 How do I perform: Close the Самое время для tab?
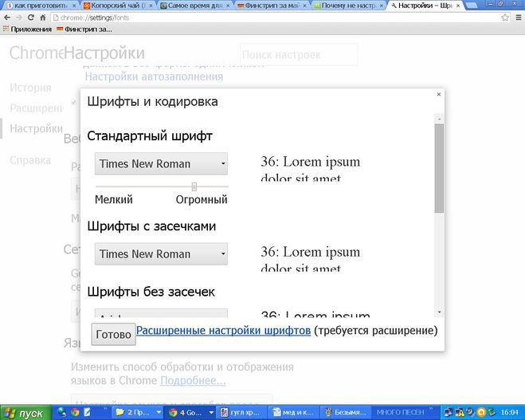coord(228,6)
